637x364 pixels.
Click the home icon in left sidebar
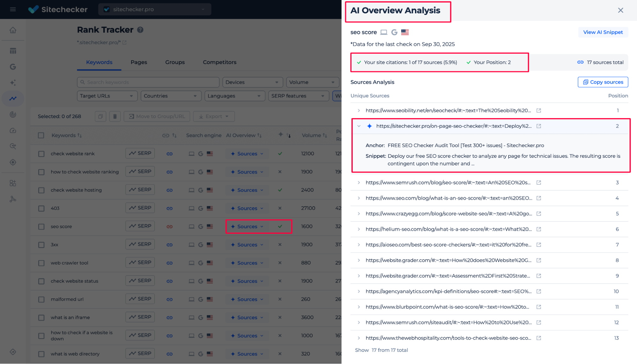point(13,30)
